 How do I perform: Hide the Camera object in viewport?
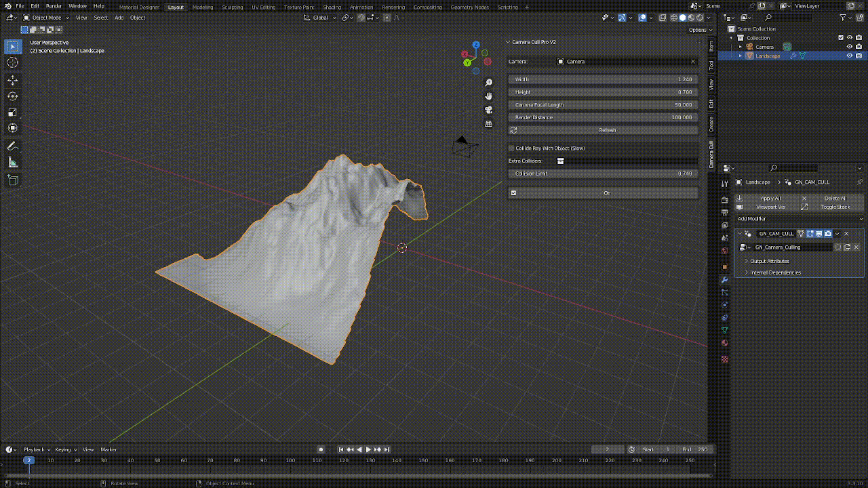coord(849,47)
